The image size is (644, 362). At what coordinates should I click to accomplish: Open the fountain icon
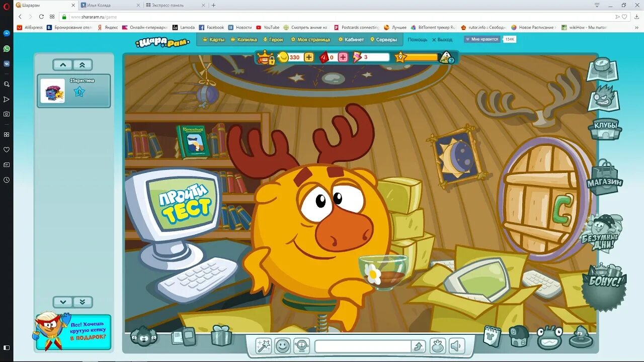[581, 337]
